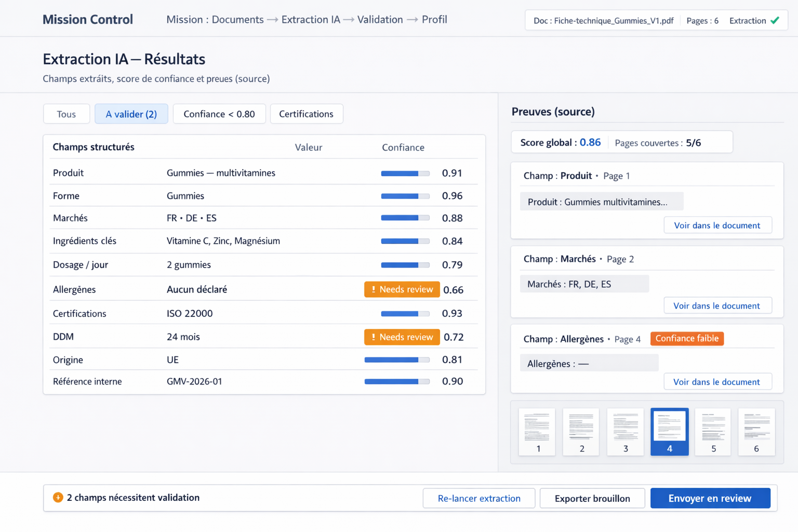798x532 pixels.
Task: Switch to the Tous filter tab
Action: 66,114
